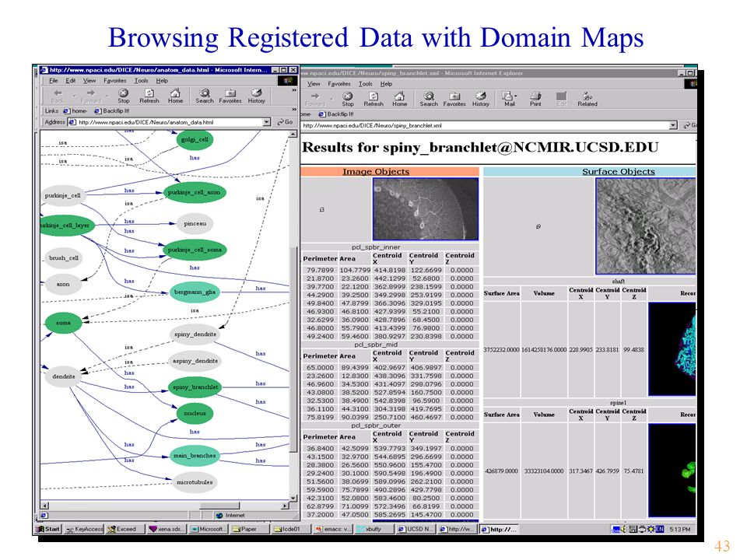
Task: Open History in the spiny_branchlet browser toolbar
Action: coord(481,99)
